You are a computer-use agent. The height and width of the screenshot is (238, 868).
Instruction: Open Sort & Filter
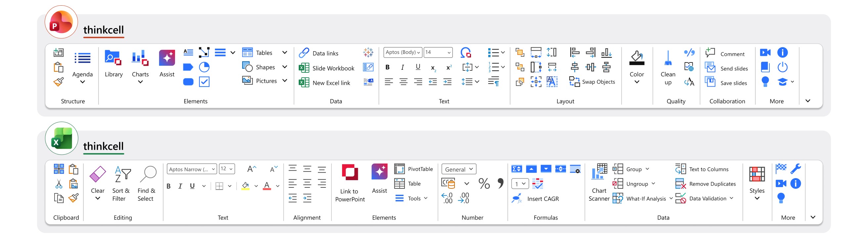121,183
